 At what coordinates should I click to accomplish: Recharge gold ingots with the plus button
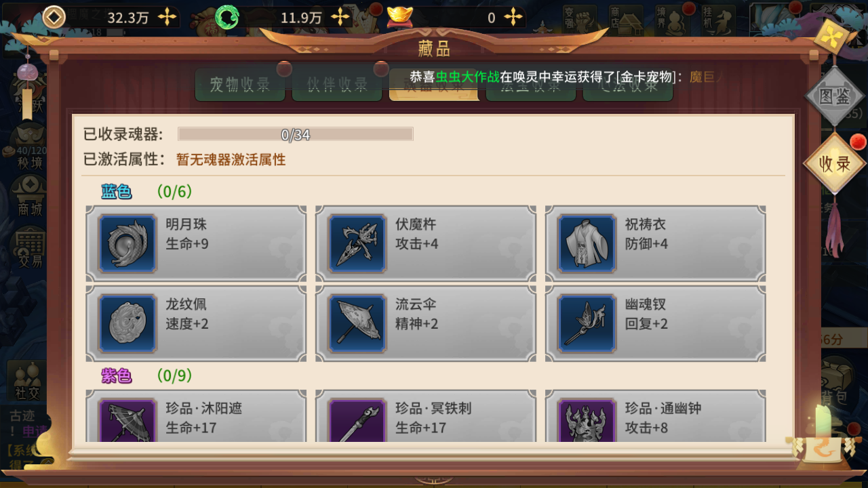point(514,18)
